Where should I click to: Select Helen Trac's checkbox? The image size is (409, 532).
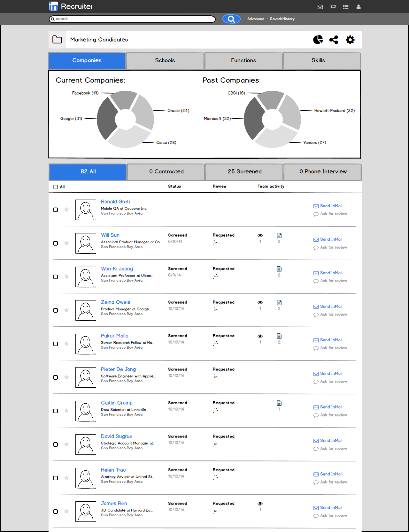[56, 478]
